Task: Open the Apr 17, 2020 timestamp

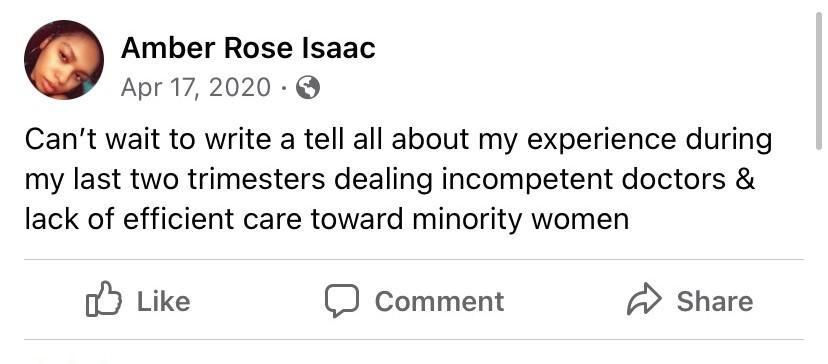Action: tap(196, 87)
